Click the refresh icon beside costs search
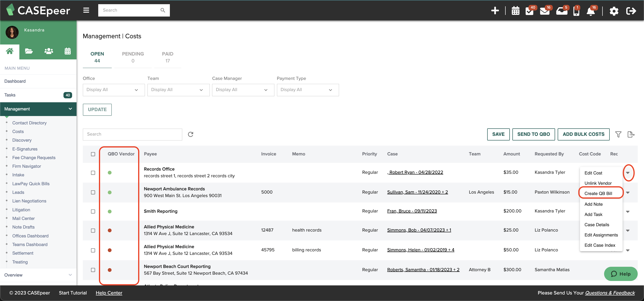 [x=190, y=134]
